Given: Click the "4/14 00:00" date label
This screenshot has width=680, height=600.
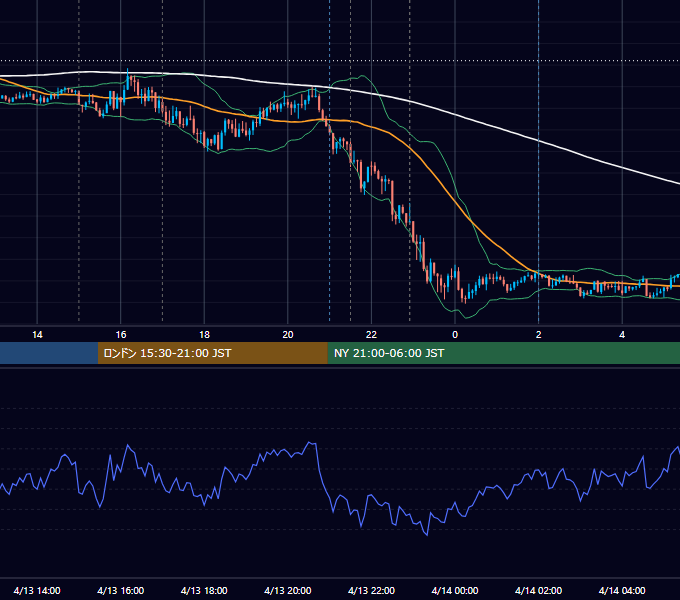Looking at the screenshot, I should pyautogui.click(x=455, y=590).
